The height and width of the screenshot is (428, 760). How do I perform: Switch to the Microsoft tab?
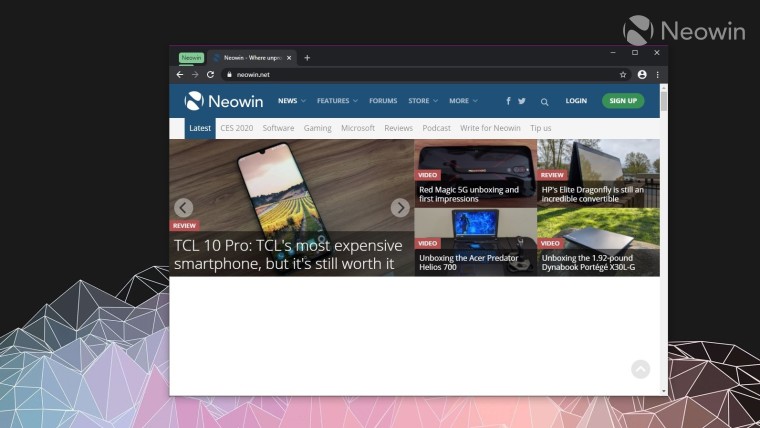click(358, 128)
